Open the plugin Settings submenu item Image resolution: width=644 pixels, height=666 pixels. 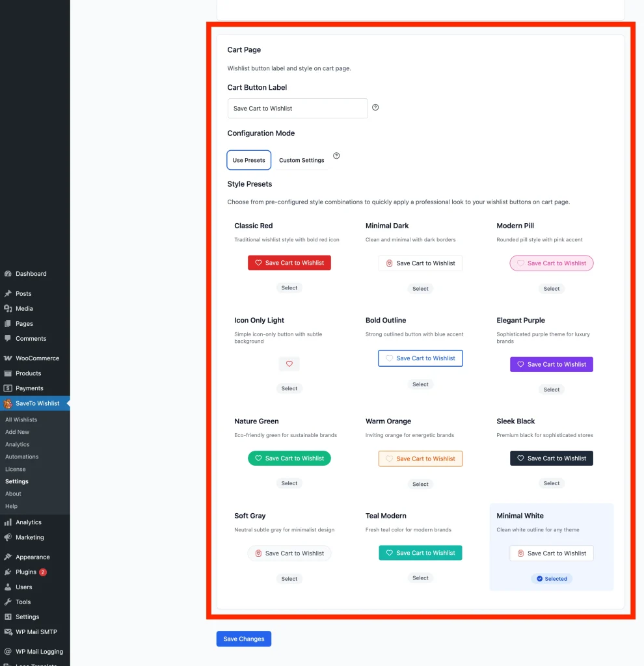[x=16, y=482]
